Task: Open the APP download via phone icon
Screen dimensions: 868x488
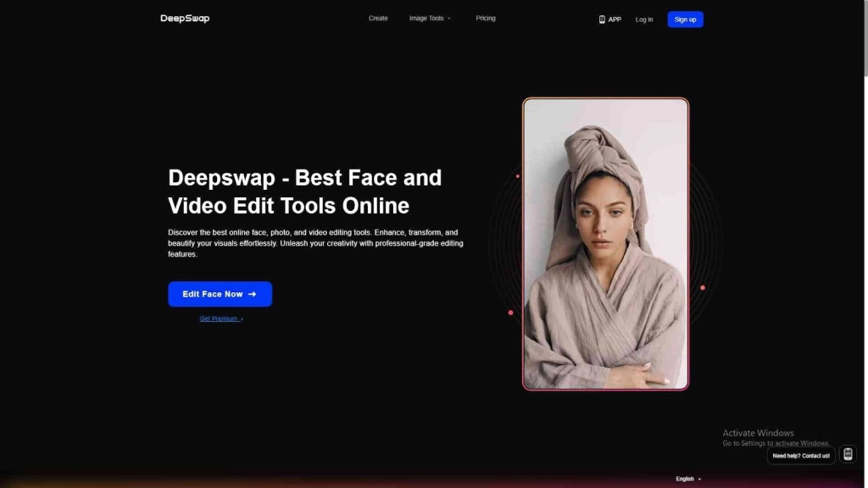Action: point(601,19)
